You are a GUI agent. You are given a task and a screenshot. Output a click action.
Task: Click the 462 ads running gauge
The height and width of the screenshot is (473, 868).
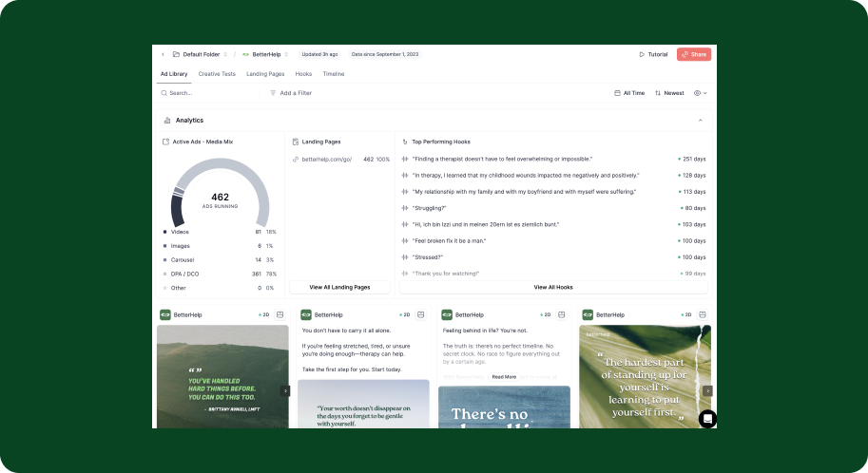click(x=220, y=192)
